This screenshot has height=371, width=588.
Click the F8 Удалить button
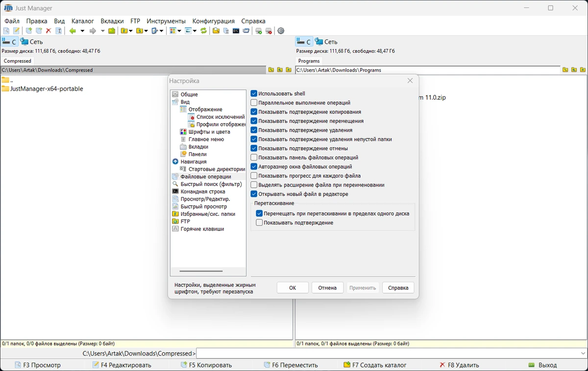(x=459, y=365)
